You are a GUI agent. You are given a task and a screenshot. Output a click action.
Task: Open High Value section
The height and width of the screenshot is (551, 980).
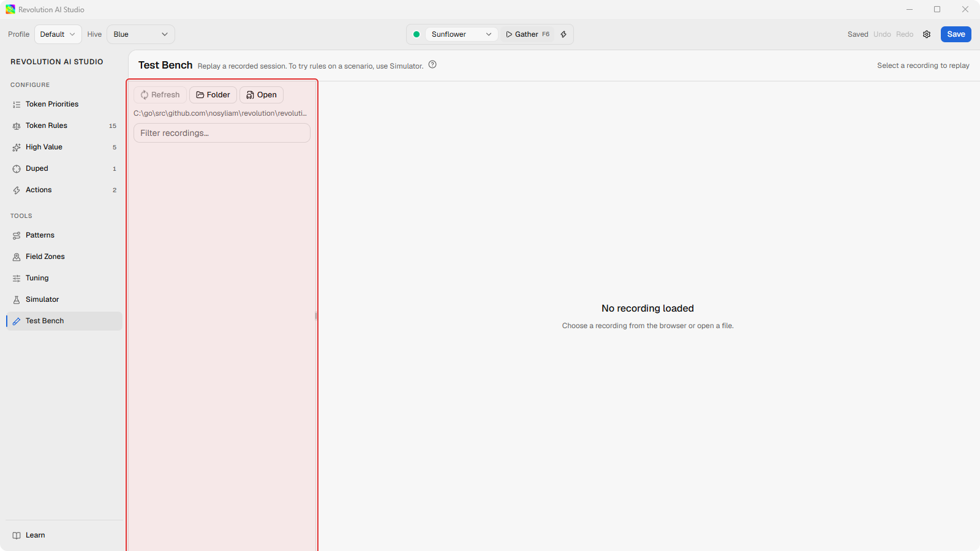click(x=64, y=147)
